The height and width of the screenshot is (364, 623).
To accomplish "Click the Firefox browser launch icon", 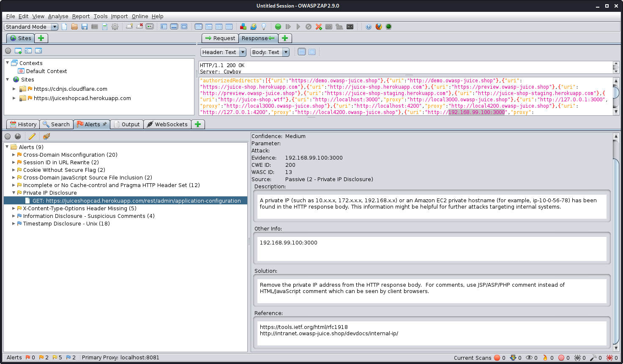I will 379,27.
